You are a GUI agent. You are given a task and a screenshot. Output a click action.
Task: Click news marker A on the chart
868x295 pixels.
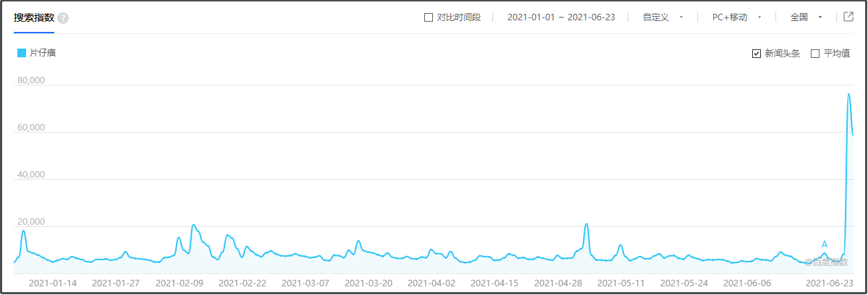coord(825,244)
